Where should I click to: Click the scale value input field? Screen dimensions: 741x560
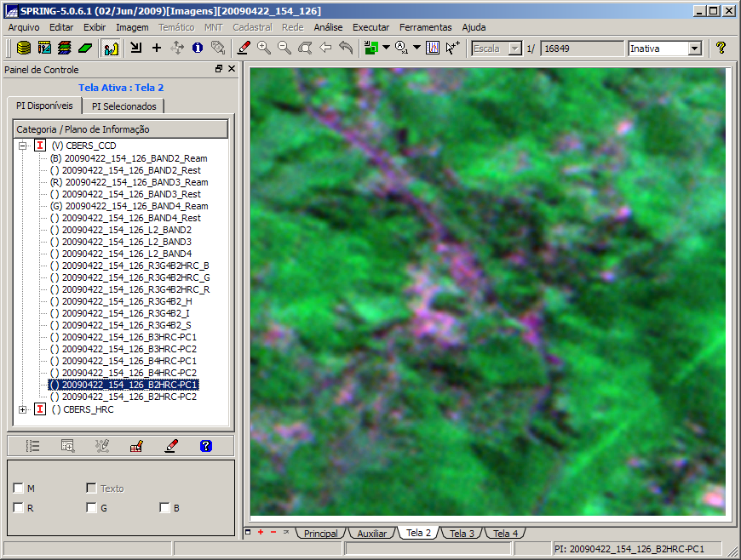(581, 49)
